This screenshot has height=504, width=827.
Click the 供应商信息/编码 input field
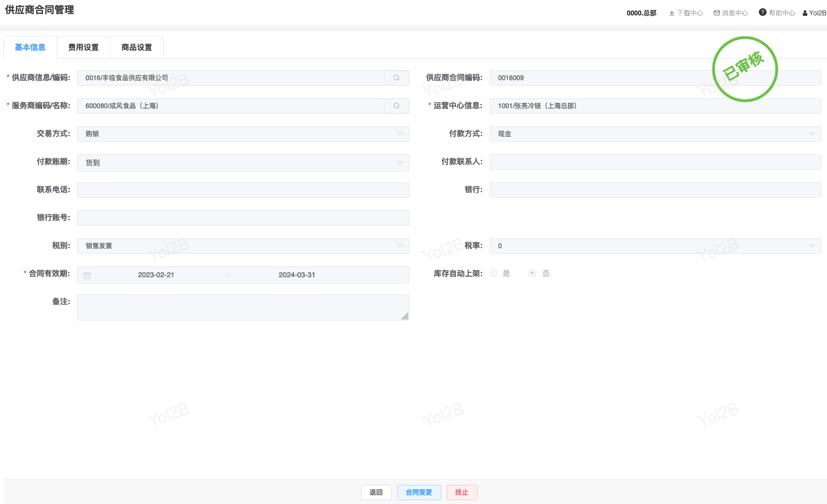[x=231, y=78]
